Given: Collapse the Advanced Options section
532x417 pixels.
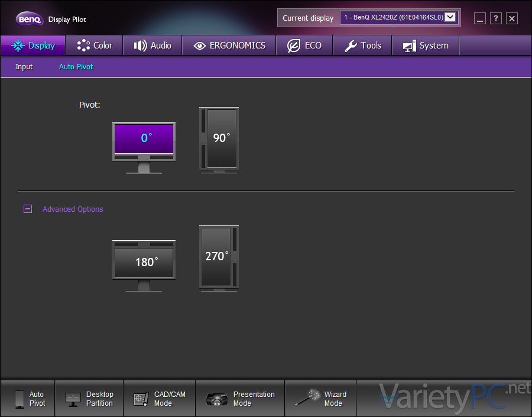Looking at the screenshot, I should (x=28, y=209).
